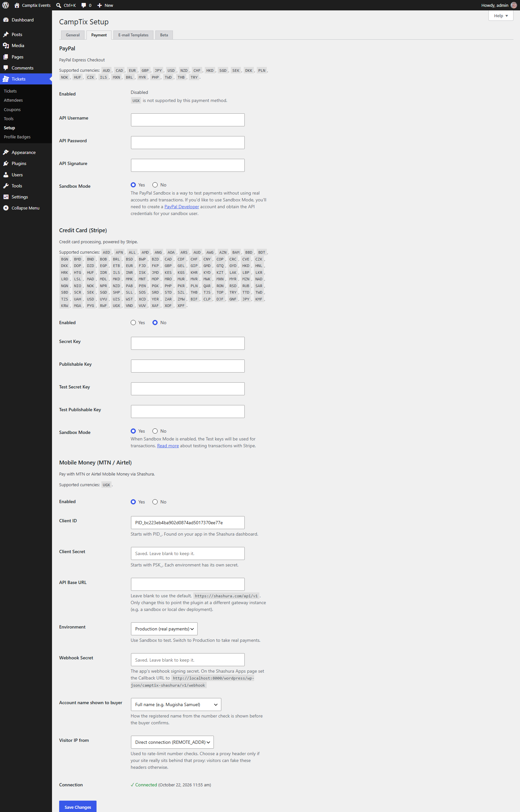Viewport: 520px width, 812px height.
Task: Open the Coupons submenu item
Action: [x=12, y=110]
